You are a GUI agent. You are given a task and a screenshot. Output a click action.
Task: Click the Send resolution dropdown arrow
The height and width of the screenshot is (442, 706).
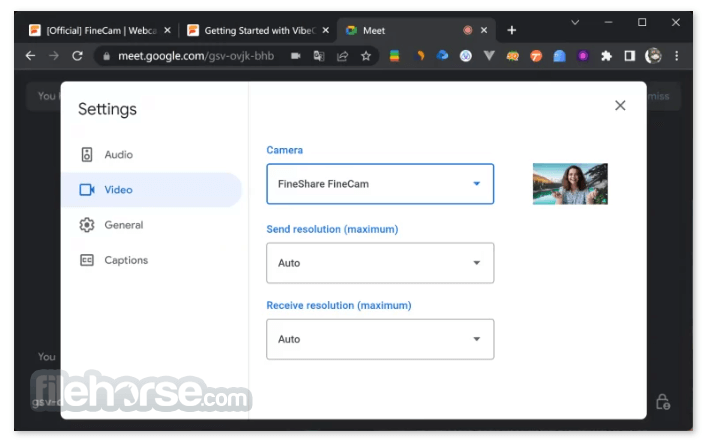point(476,263)
